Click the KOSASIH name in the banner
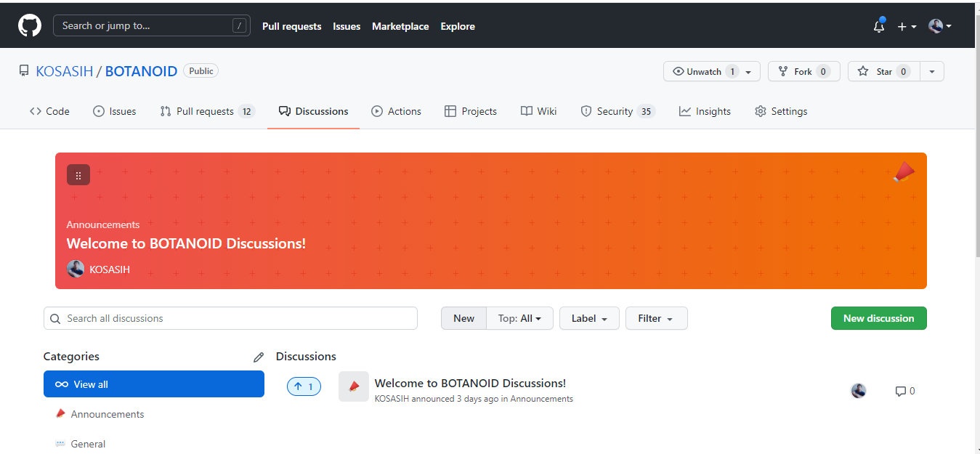The height and width of the screenshot is (454, 980). click(110, 269)
